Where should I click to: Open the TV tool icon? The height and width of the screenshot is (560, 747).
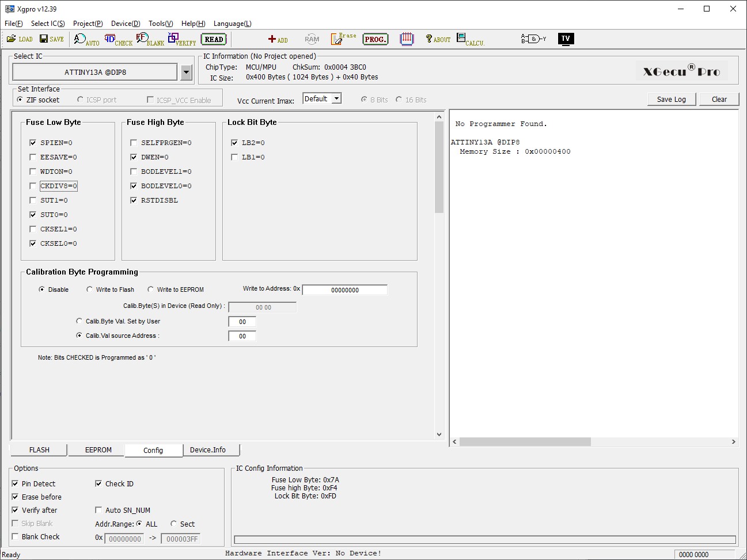tap(566, 39)
